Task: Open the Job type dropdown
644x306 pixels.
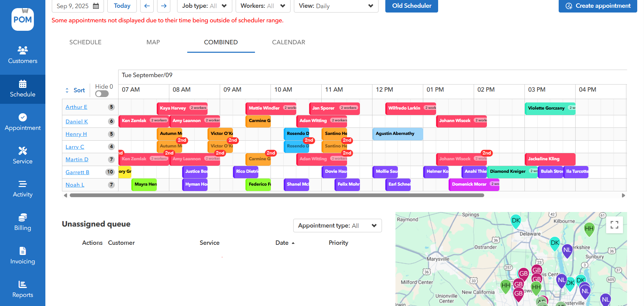Action: pos(204,6)
